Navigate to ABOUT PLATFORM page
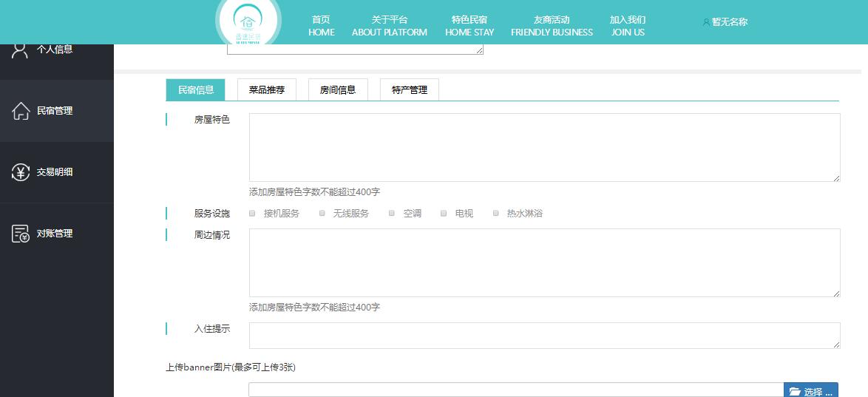 click(x=389, y=26)
